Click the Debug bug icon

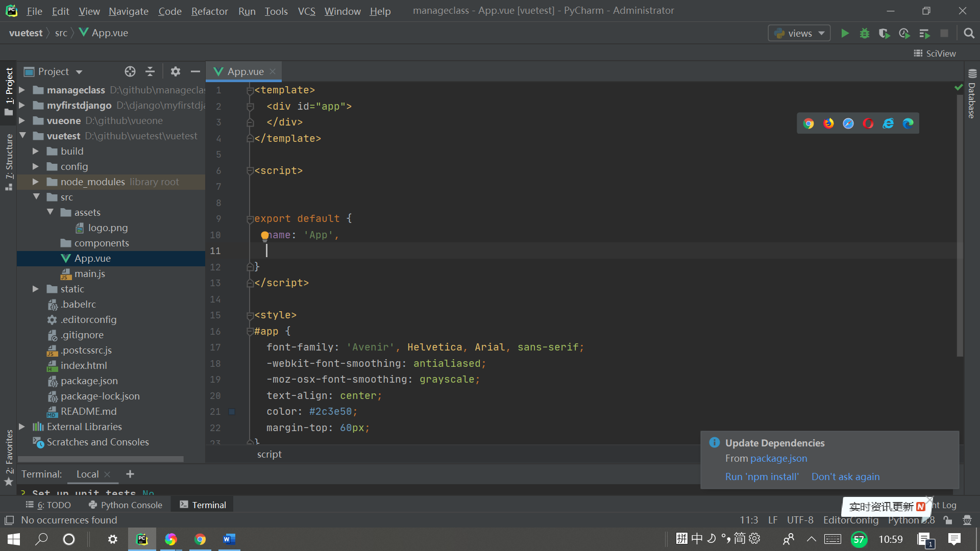pyautogui.click(x=864, y=33)
